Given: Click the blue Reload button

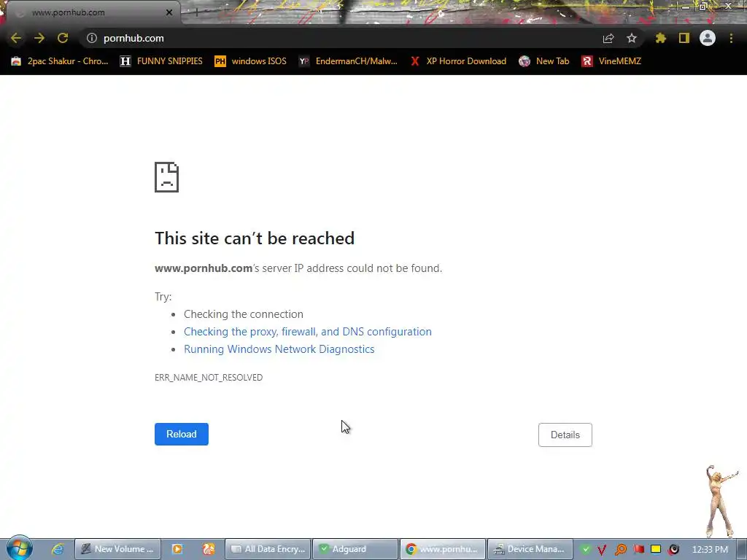Looking at the screenshot, I should point(182,435).
